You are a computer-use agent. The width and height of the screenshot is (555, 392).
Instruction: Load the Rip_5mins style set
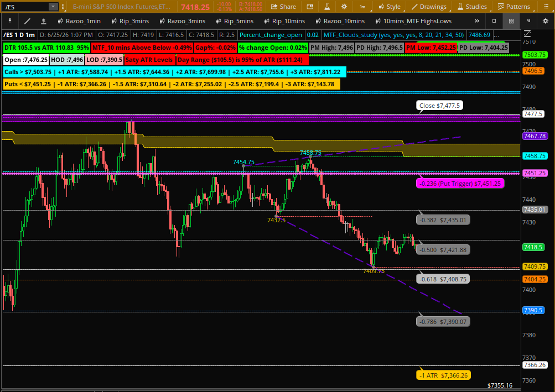(x=235, y=21)
